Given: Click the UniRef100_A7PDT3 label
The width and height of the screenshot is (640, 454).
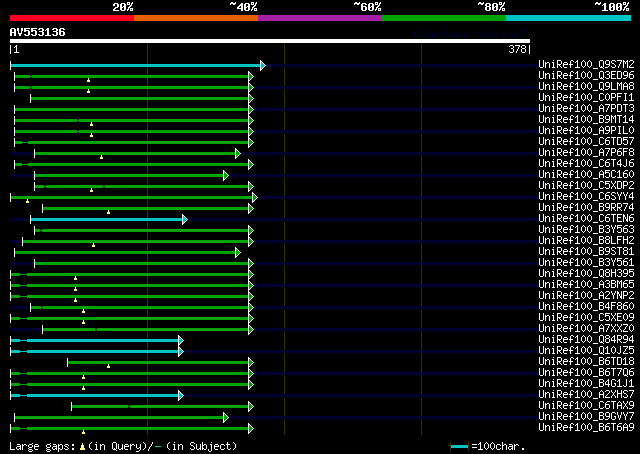Looking at the screenshot, I should pos(586,109).
